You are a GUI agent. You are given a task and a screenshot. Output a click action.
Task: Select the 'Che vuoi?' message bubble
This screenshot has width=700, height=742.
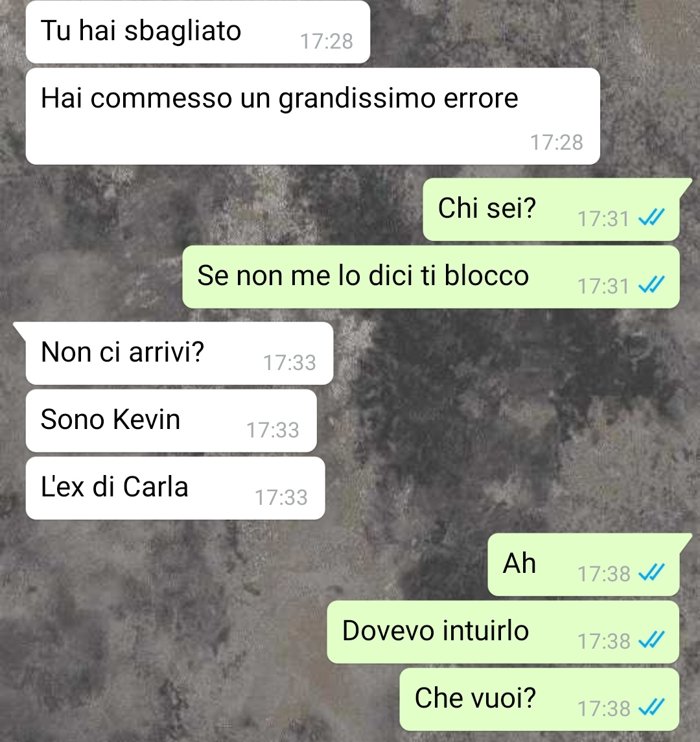pos(539,699)
